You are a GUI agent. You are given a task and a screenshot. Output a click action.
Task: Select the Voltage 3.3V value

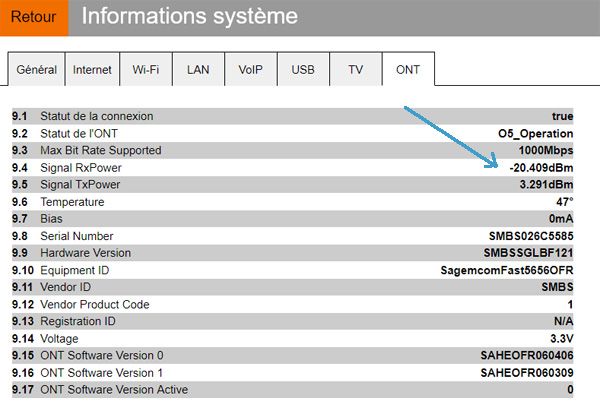tap(560, 338)
